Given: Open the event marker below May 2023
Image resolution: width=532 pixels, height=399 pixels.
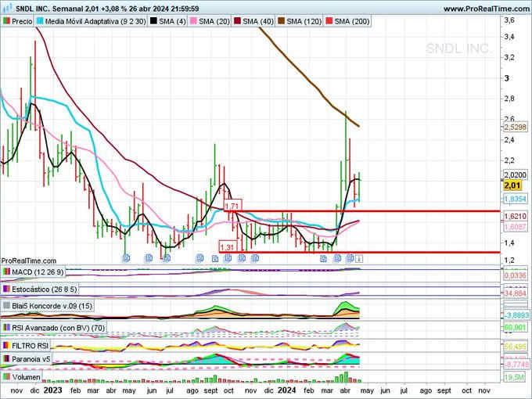Looking at the screenshot, I should [x=126, y=258].
